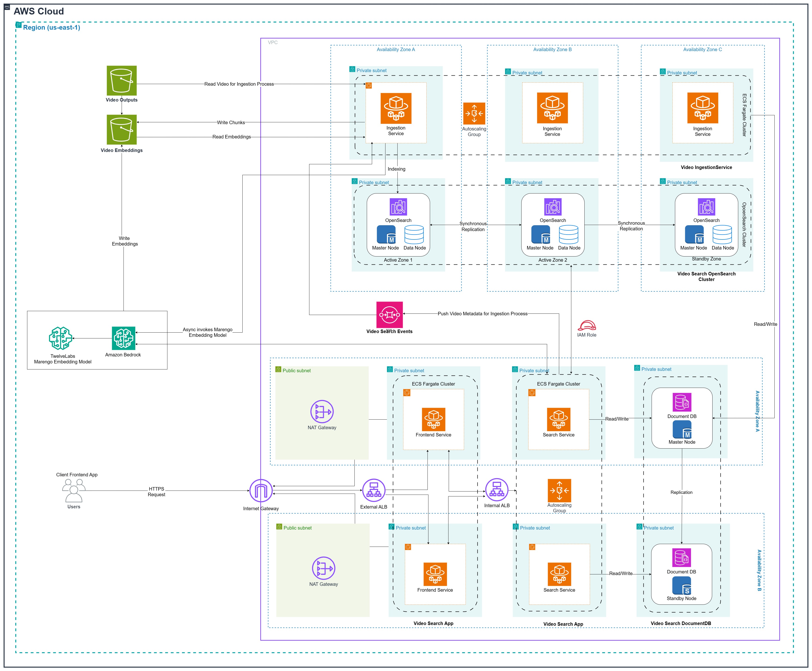The height and width of the screenshot is (671, 812).
Task: Click the 'Video Search DocumentDB' caption
Action: pos(681,623)
